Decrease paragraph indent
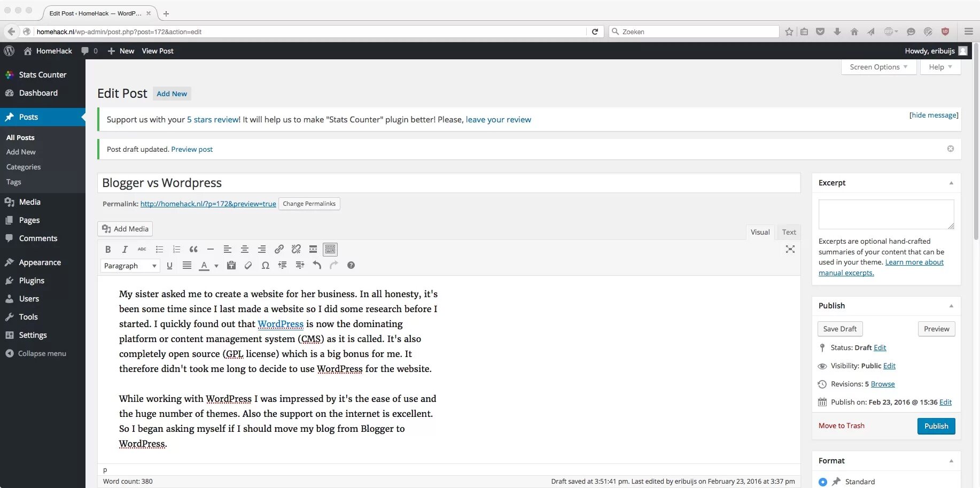Screen dimensions: 980x488 tap(283, 265)
